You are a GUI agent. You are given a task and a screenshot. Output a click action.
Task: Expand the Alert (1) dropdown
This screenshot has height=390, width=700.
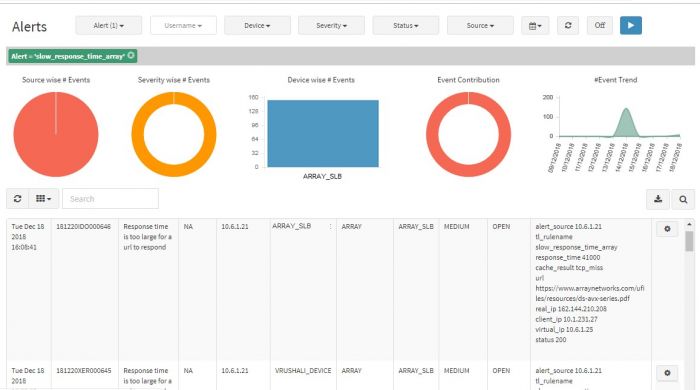click(x=108, y=25)
